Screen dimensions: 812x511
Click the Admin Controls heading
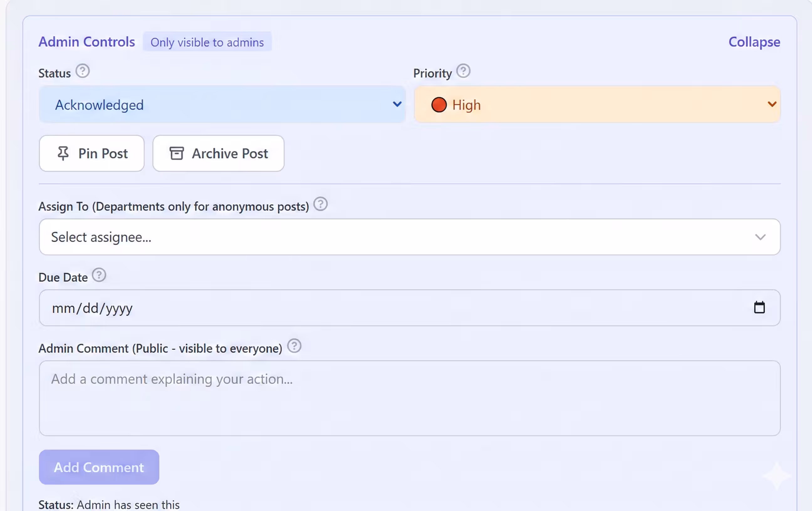click(x=87, y=41)
